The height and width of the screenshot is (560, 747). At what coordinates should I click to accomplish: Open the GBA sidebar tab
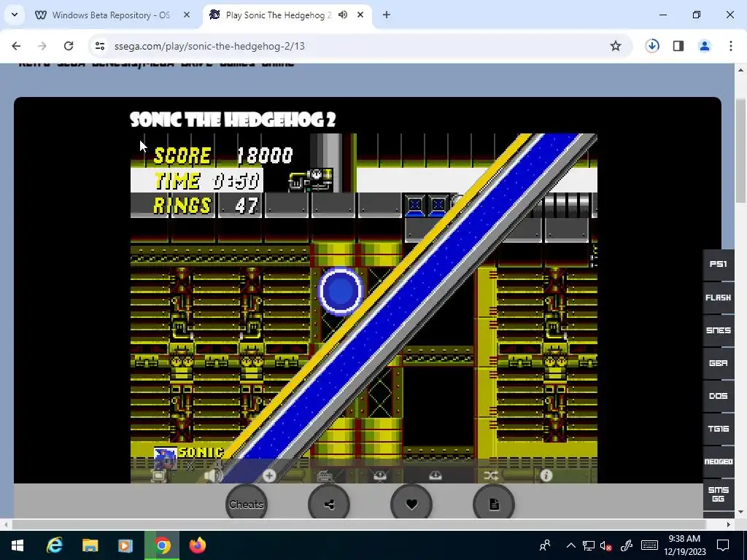tap(719, 363)
